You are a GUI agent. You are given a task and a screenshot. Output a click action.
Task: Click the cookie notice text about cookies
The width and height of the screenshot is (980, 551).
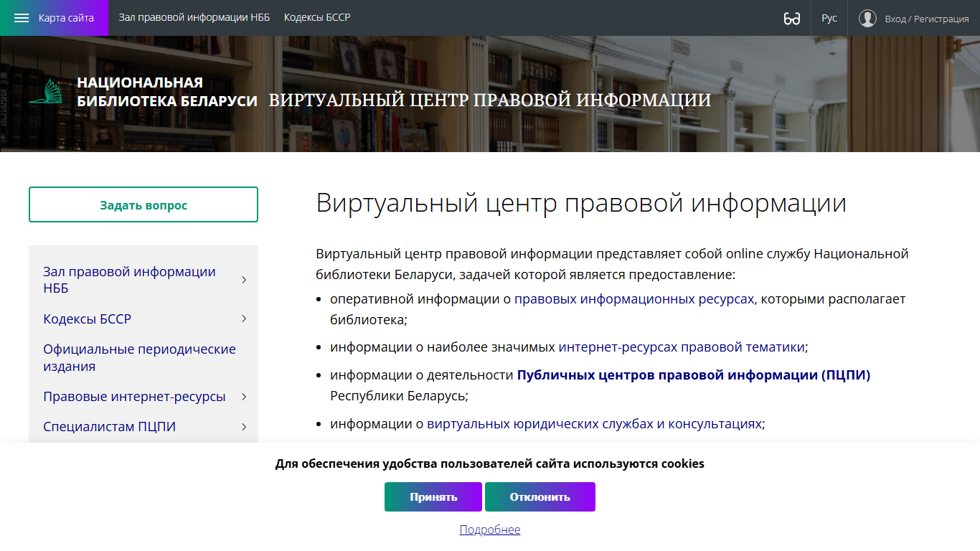coord(490,463)
